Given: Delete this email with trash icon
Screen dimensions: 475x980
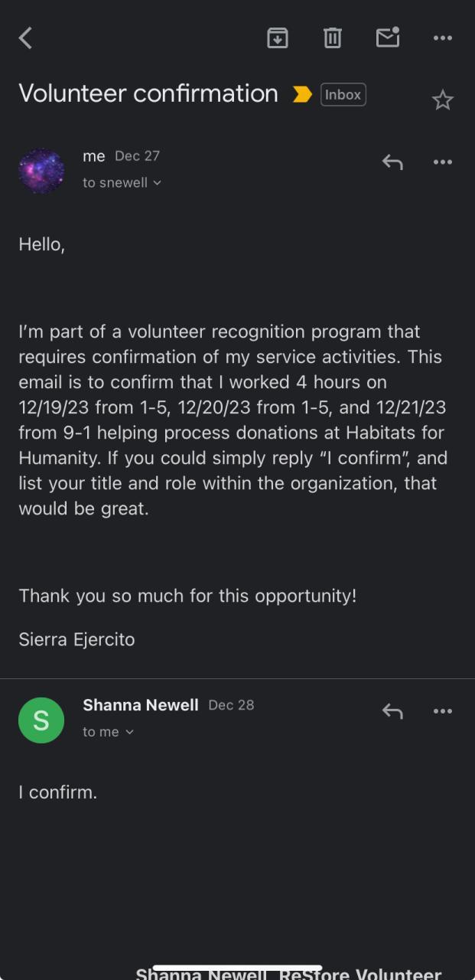Looking at the screenshot, I should coord(332,38).
